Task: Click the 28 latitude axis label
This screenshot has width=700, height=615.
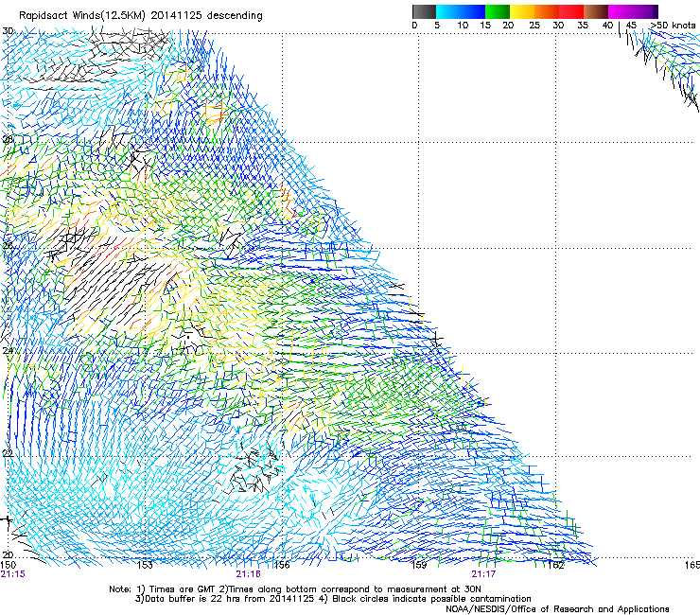Action: [x=8, y=139]
